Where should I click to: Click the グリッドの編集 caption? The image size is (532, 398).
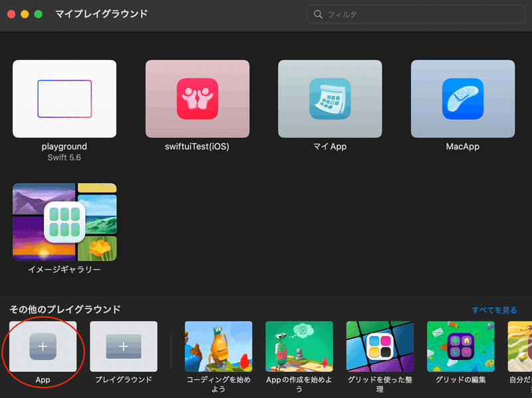point(461,379)
